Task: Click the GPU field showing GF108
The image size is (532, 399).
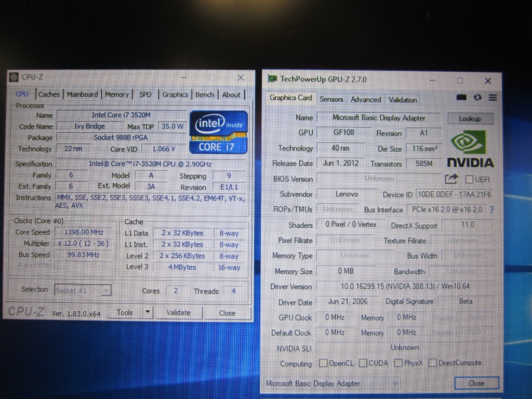Action: (x=344, y=132)
